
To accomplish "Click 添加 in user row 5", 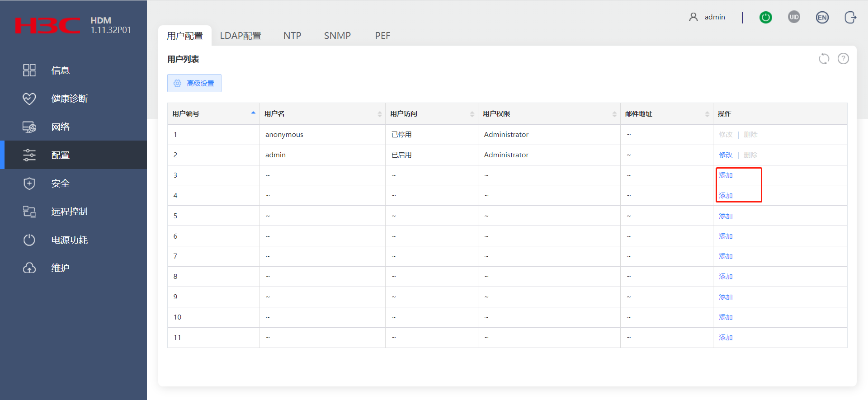I will pyautogui.click(x=726, y=216).
